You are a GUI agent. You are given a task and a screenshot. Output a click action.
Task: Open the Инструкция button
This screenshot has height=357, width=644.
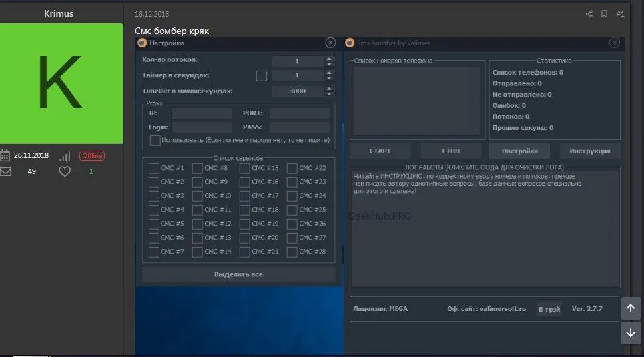590,151
